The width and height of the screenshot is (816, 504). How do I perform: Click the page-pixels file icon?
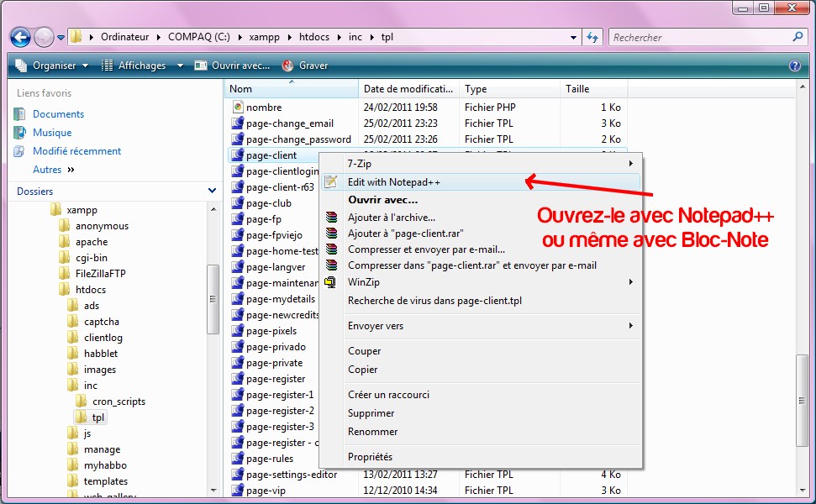tap(238, 331)
